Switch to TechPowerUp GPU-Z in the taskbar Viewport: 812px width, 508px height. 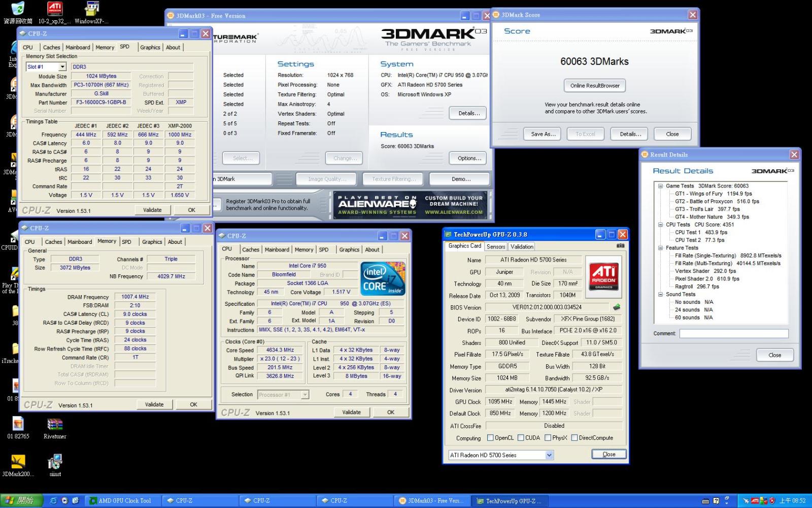coord(510,500)
